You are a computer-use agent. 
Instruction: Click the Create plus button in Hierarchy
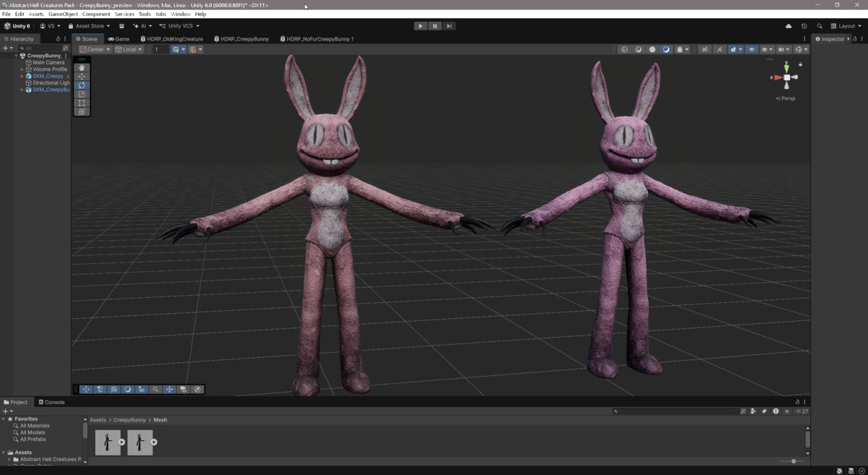[7, 48]
